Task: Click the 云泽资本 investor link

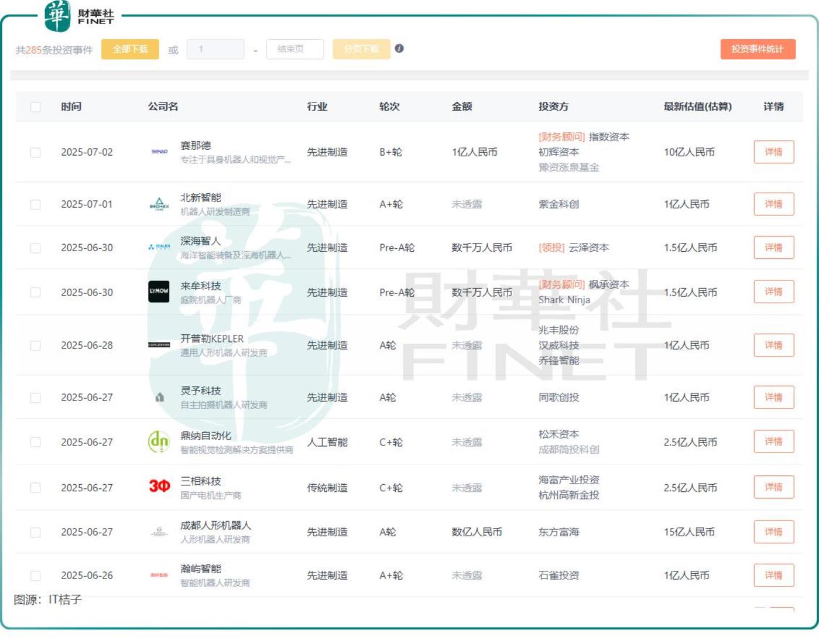Action: (589, 248)
